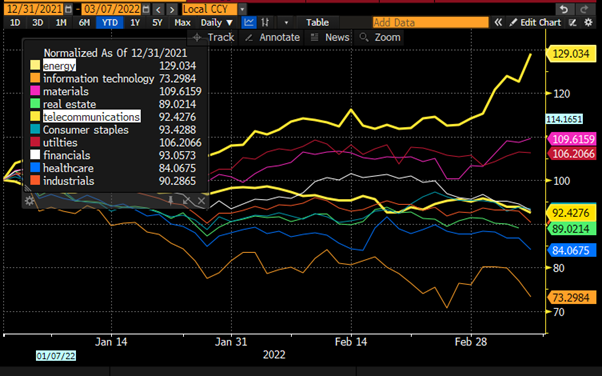
Task: Open chart settings gear in toolbar
Action: (x=588, y=22)
